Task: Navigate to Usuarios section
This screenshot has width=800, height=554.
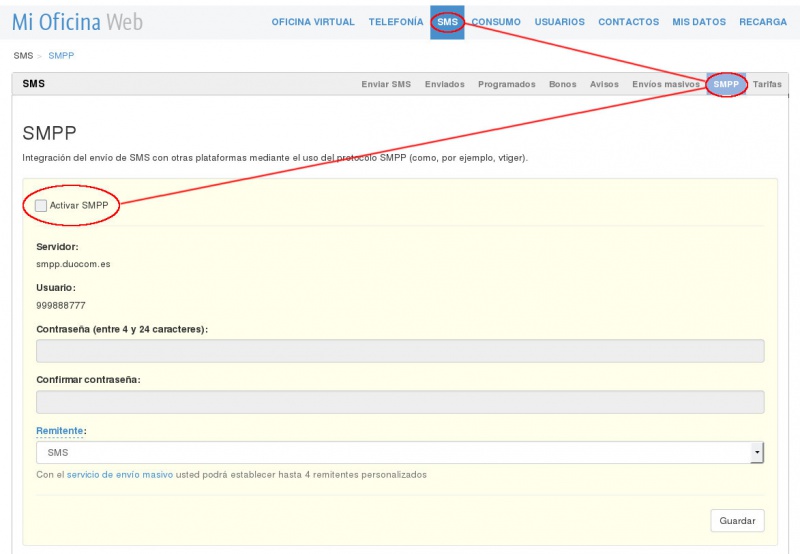Action: pyautogui.click(x=559, y=22)
